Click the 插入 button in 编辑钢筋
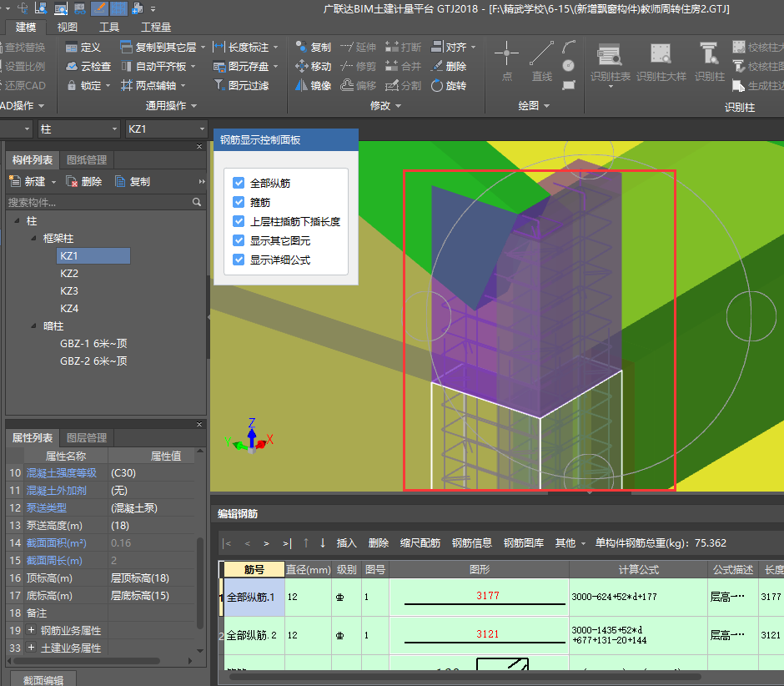The width and height of the screenshot is (784, 686). pos(346,543)
